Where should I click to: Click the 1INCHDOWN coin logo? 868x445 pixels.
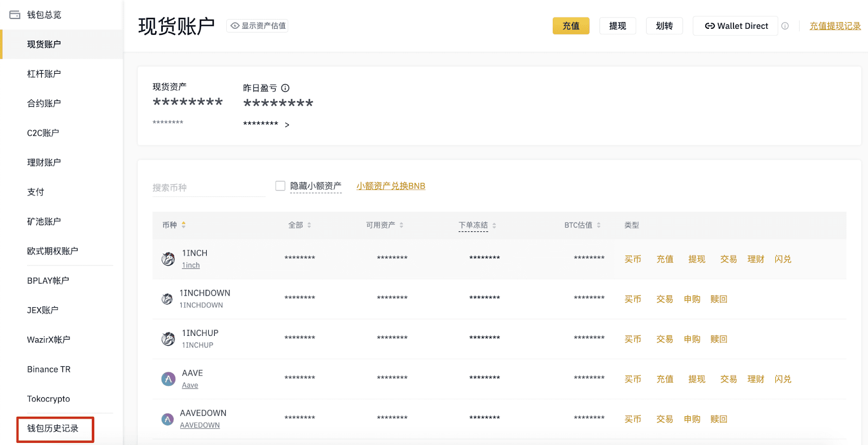167,299
